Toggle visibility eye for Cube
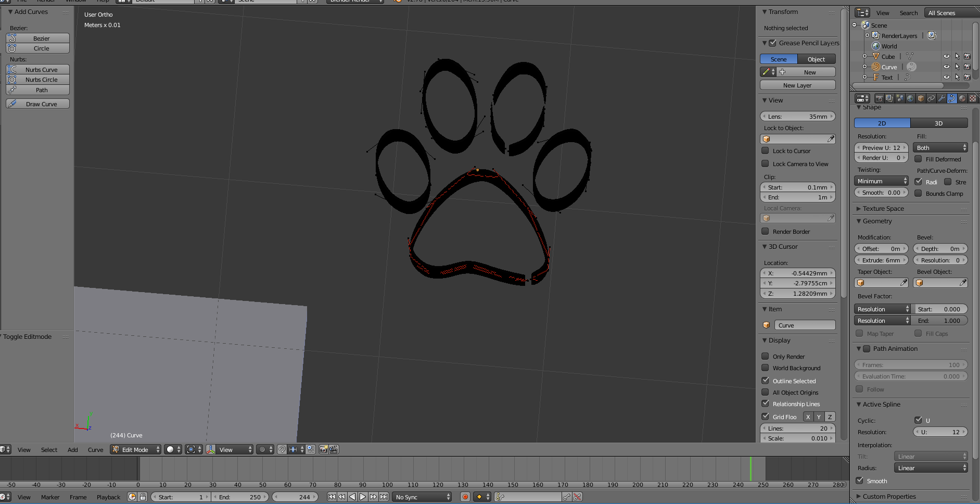Image resolution: width=980 pixels, height=504 pixels. coord(947,56)
